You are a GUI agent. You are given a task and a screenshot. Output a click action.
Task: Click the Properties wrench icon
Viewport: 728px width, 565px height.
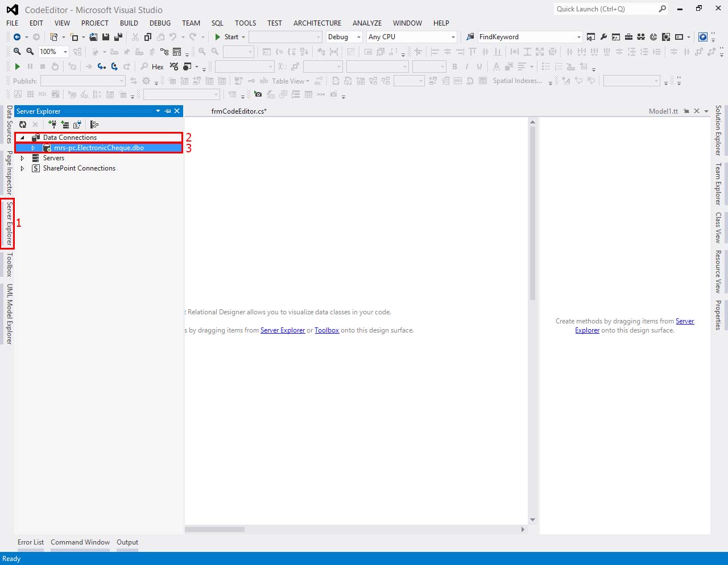coord(603,37)
